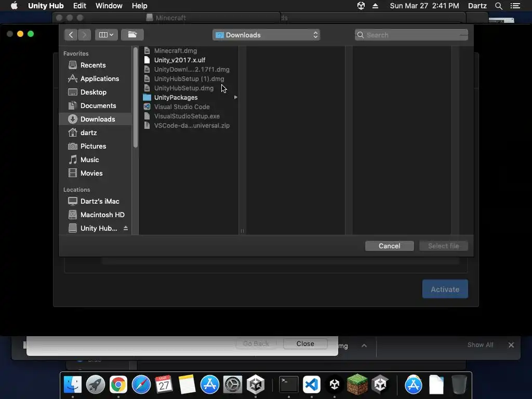532x399 pixels.
Task: Open the dartz home folder in the sidebar
Action: [x=95, y=132]
